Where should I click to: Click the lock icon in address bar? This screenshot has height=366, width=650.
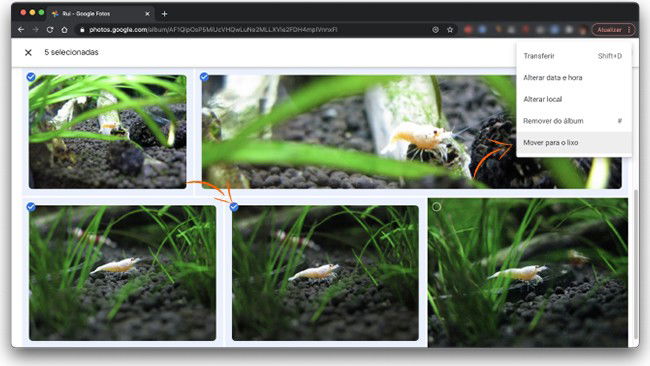point(82,30)
